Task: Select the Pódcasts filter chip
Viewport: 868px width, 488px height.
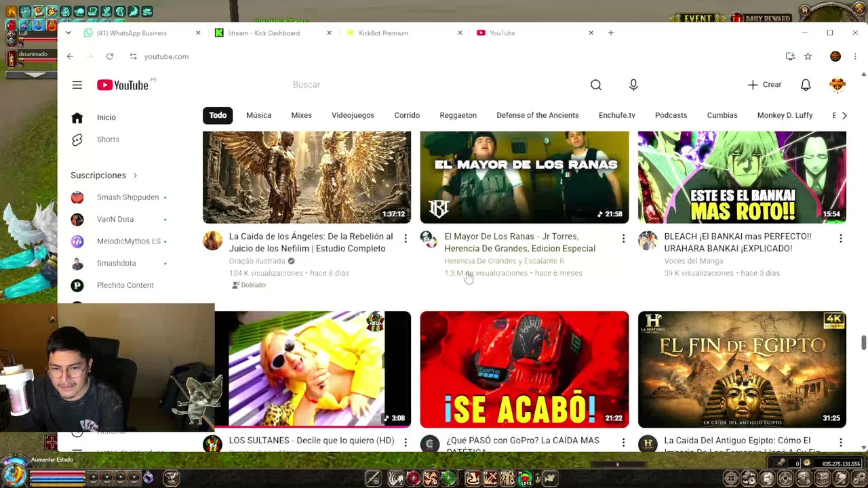Action: point(671,115)
